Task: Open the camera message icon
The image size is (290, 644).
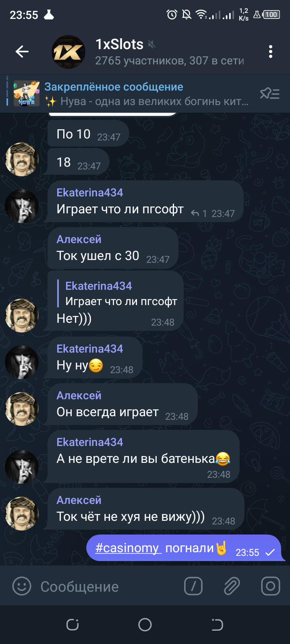Action: click(x=270, y=586)
